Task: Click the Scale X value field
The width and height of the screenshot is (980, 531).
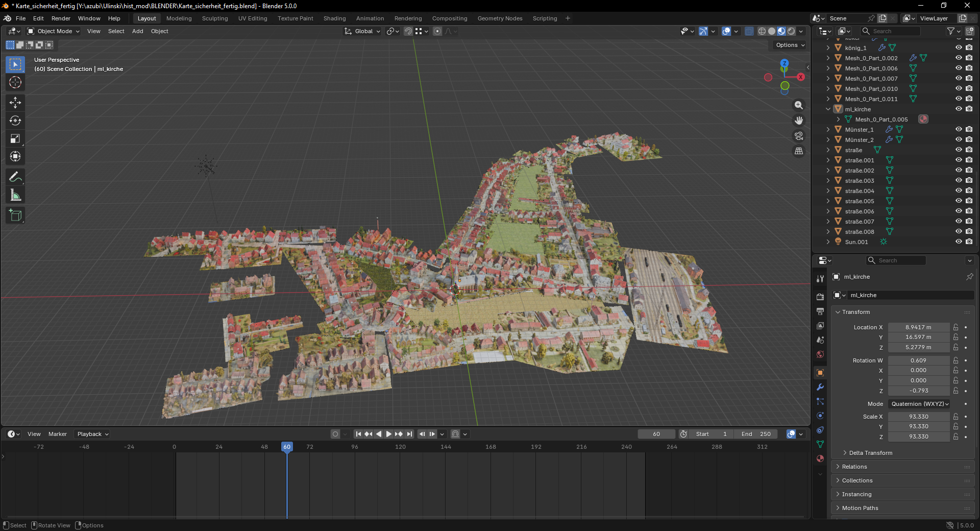Action: (918, 417)
